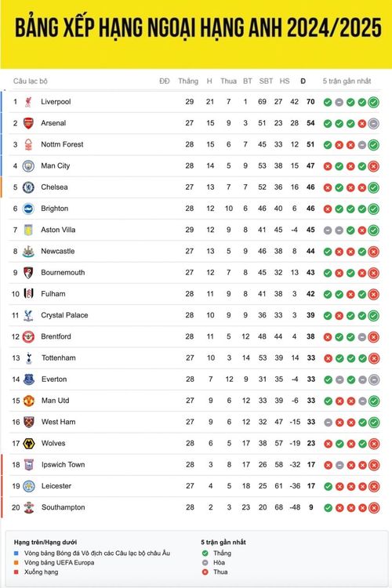Click Arsenal's highlighted latest match draw icon
Image resolution: width=392 pixels, height=588 pixels.
373,123
